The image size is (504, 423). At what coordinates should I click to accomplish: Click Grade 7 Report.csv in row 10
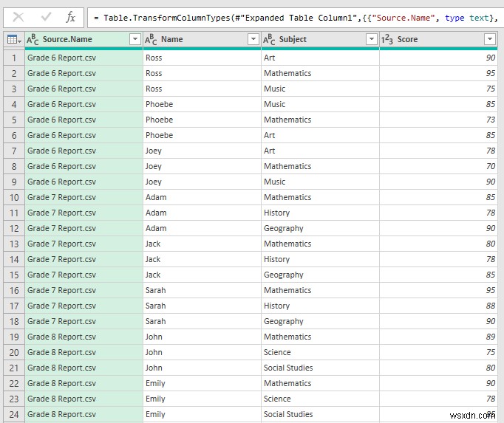(84, 198)
